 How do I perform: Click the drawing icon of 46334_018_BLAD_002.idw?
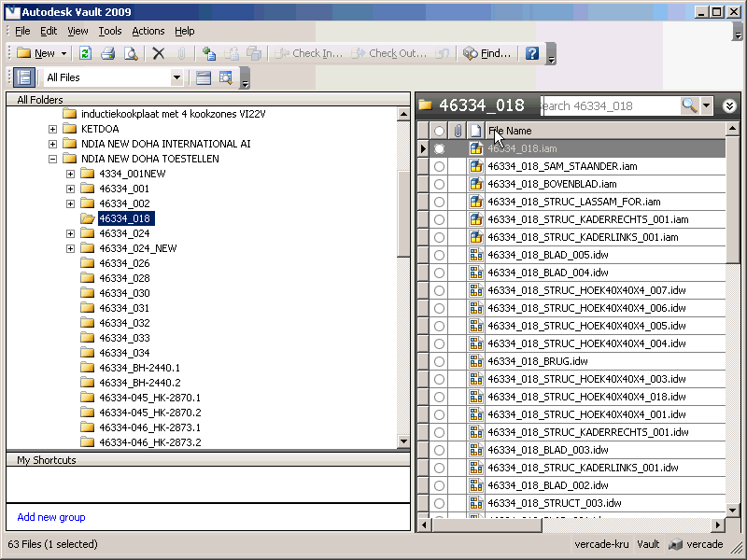click(475, 485)
